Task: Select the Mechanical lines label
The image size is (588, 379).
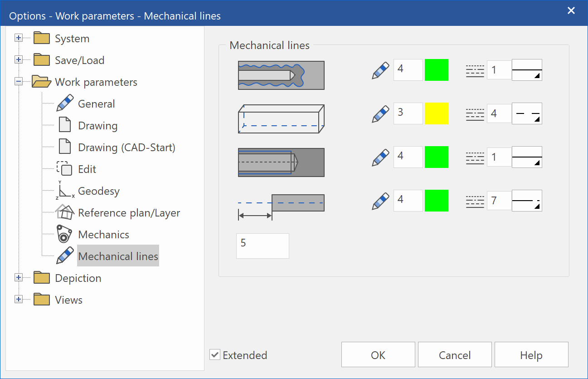Action: pyautogui.click(x=118, y=256)
